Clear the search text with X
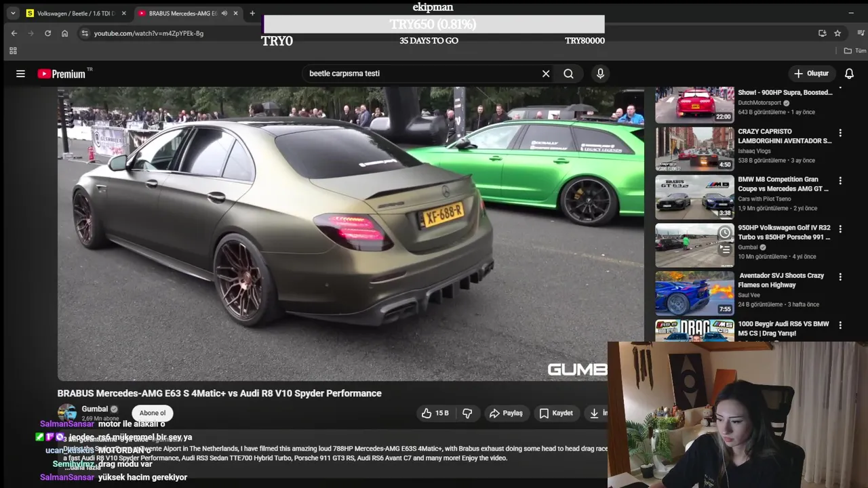Screen dimensions: 868x488 [x=546, y=73]
